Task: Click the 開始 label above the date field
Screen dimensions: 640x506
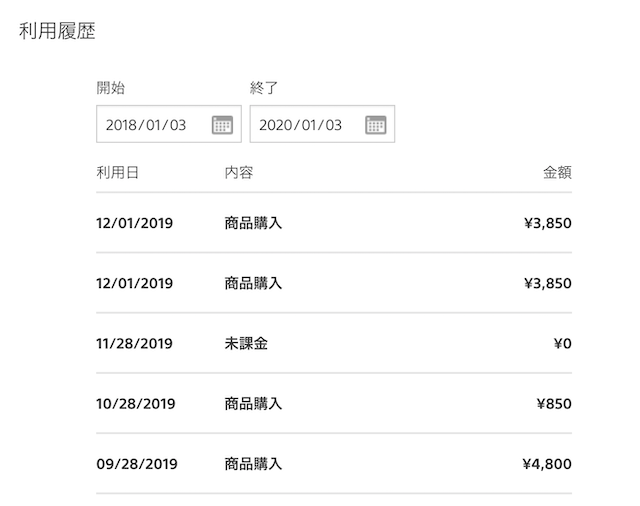Action: 110,88
